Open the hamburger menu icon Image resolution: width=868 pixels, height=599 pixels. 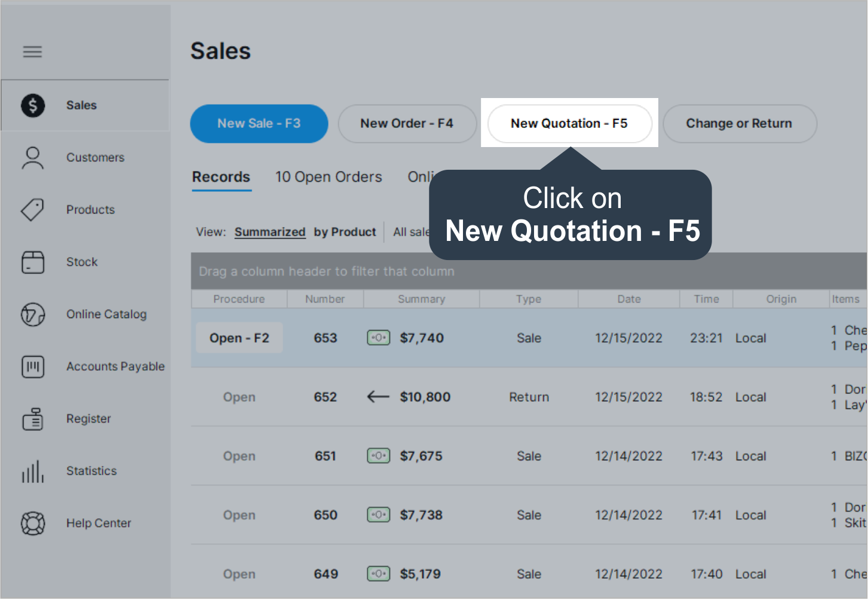(32, 52)
